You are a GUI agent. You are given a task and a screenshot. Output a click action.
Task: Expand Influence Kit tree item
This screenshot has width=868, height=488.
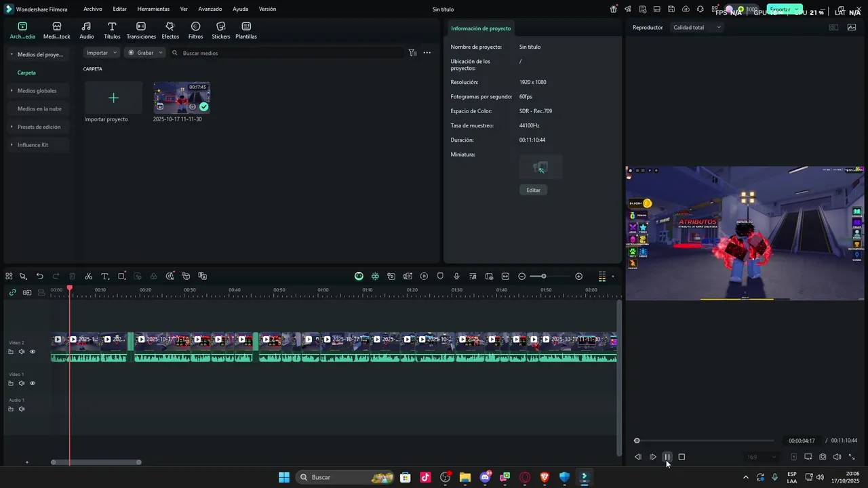pos(12,144)
